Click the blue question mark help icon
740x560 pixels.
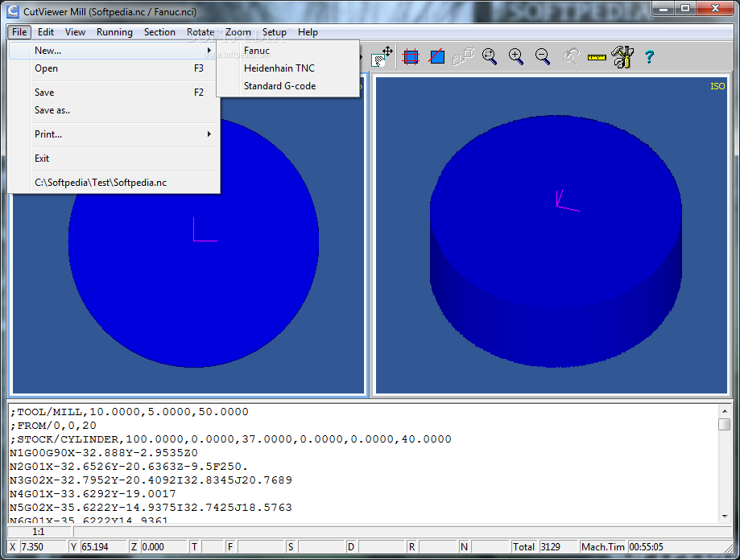point(649,57)
